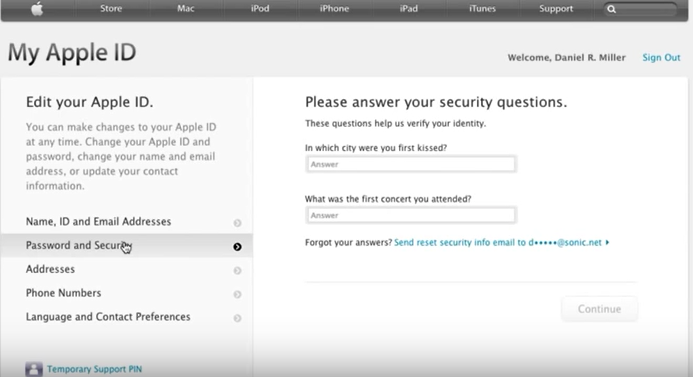Open the Temporary Support PIN link
Screen dimensions: 693x377
[x=95, y=369]
